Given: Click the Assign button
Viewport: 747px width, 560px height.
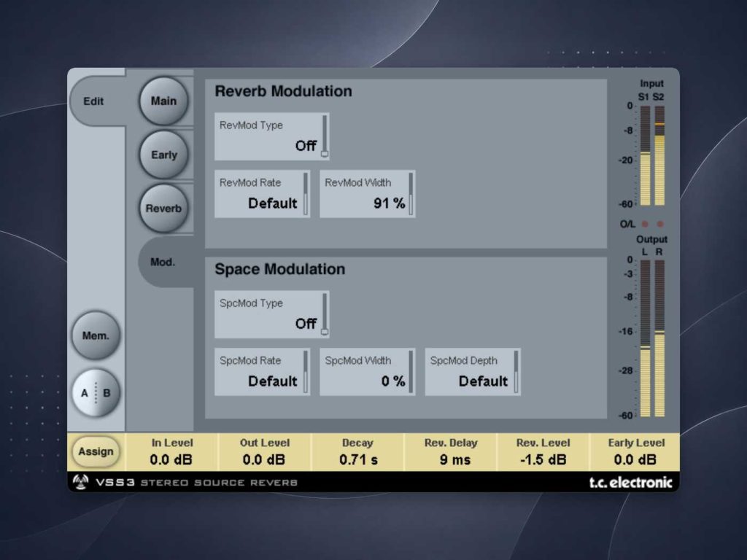Looking at the screenshot, I should pos(96,451).
